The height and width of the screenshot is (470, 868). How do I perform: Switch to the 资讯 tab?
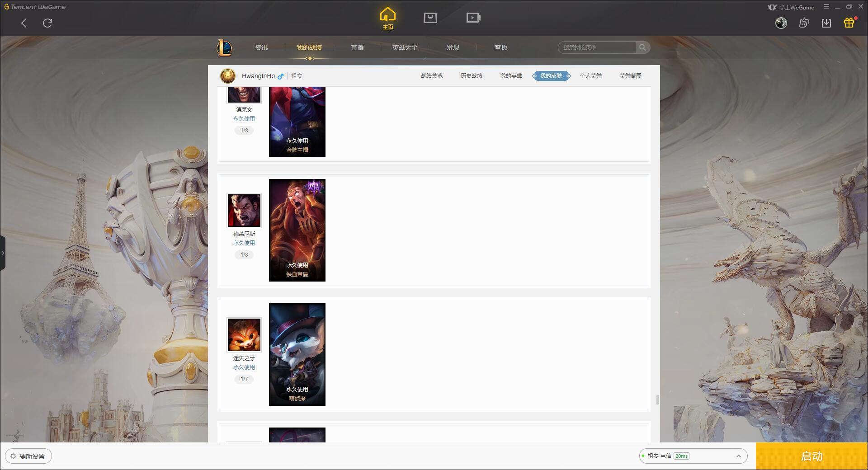(261, 47)
